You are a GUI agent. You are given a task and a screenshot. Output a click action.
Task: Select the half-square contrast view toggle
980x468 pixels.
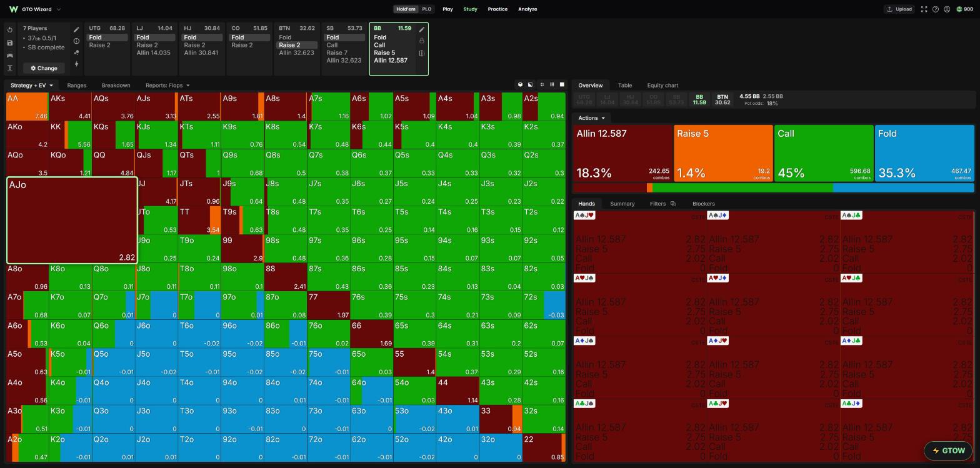(x=531, y=84)
